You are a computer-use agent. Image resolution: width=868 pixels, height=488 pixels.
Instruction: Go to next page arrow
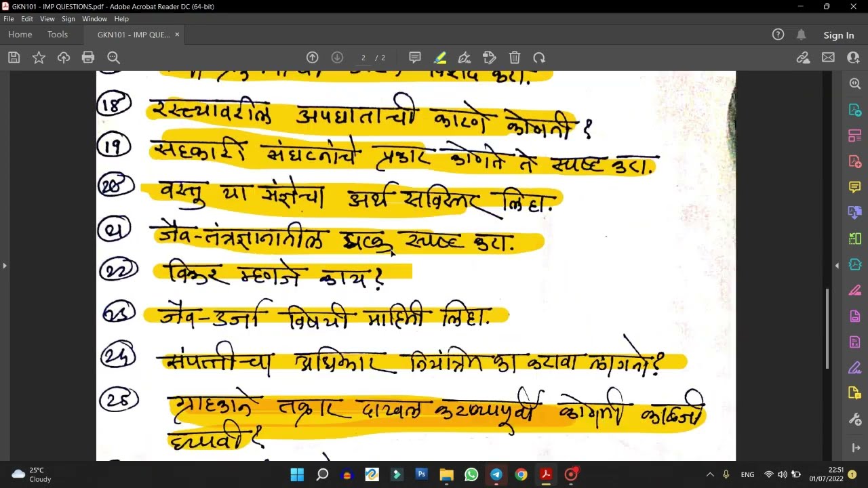click(x=337, y=58)
